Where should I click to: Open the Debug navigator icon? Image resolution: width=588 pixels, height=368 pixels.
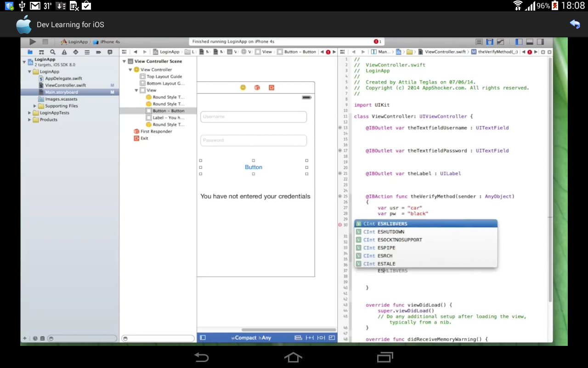(x=87, y=52)
